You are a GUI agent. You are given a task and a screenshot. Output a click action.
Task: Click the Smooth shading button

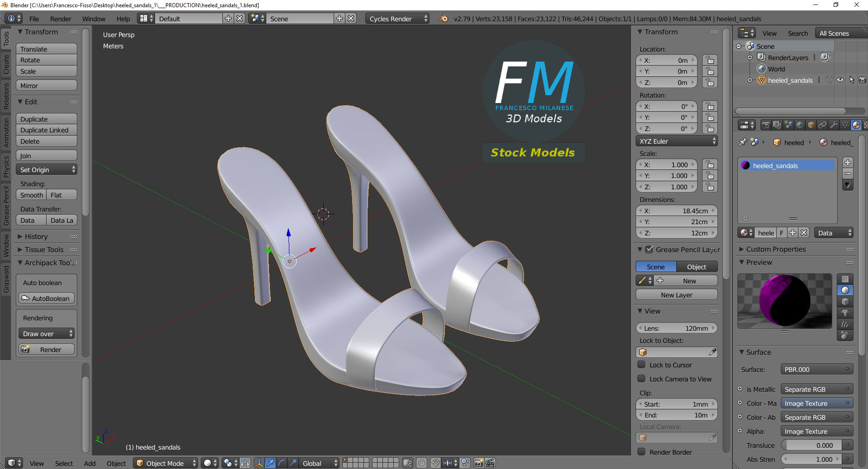(32, 195)
